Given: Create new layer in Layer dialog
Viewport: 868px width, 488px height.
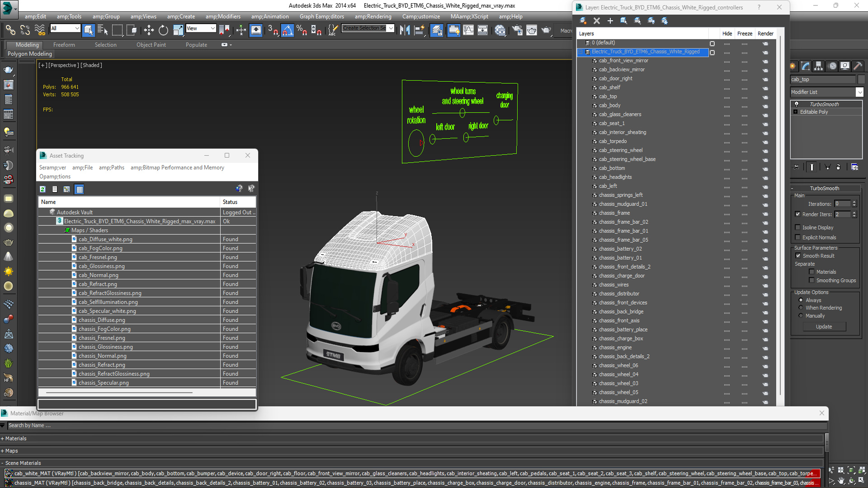Looking at the screenshot, I should pos(583,21).
